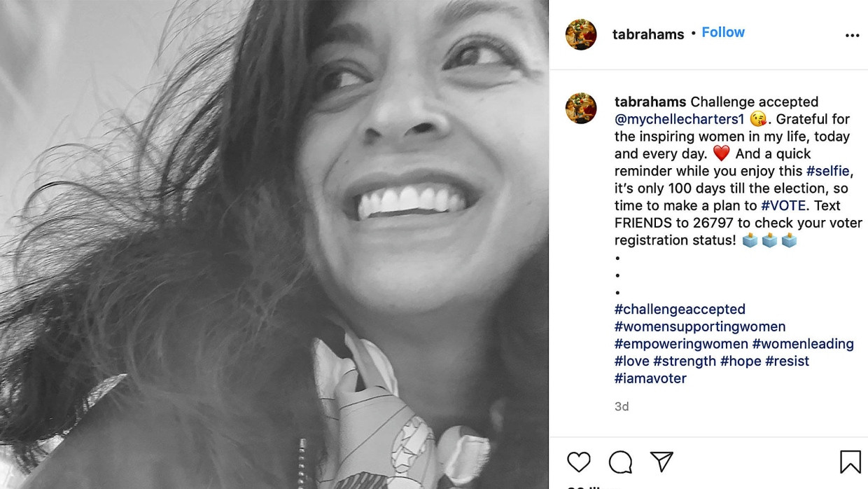Click the share paper-plane icon

coord(661,462)
